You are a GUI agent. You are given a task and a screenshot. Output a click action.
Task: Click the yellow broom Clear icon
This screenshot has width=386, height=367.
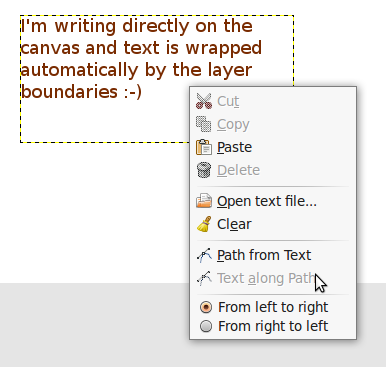[204, 224]
